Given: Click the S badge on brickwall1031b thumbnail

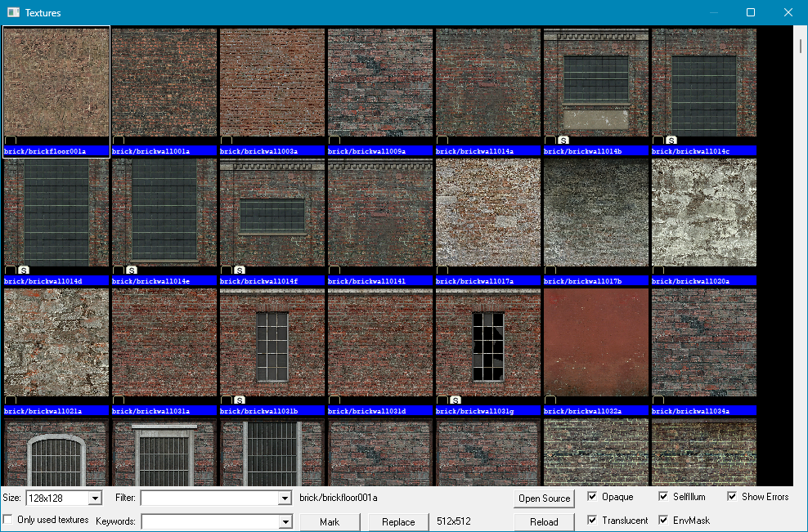Looking at the screenshot, I should (239, 399).
